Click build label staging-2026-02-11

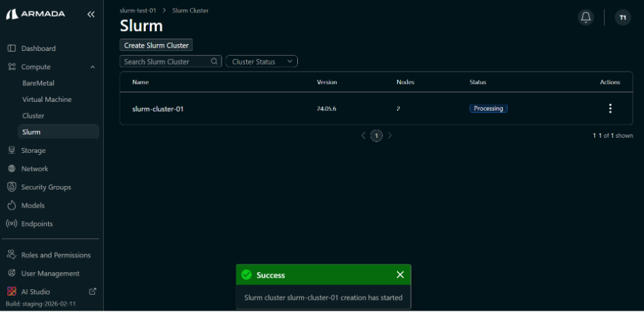[41, 304]
